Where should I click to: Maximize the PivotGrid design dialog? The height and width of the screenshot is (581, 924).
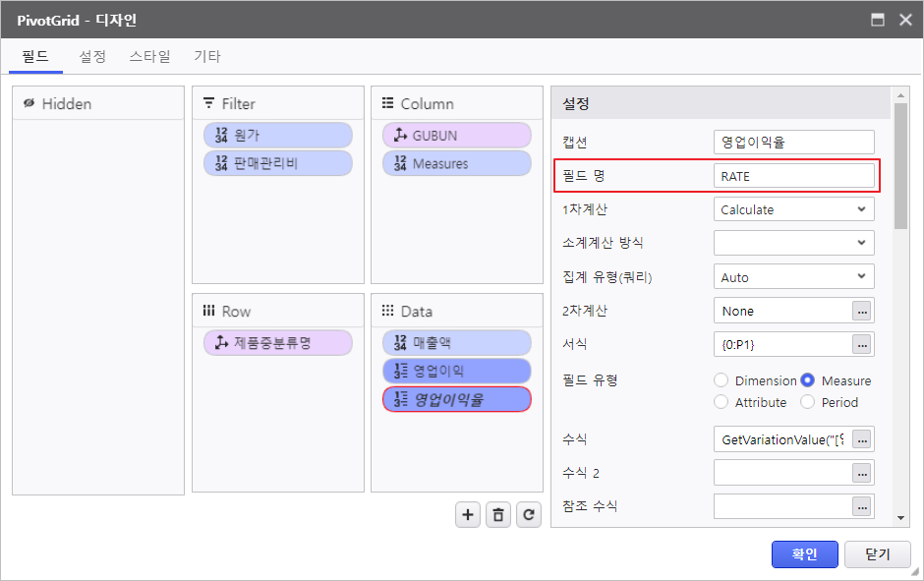click(878, 20)
